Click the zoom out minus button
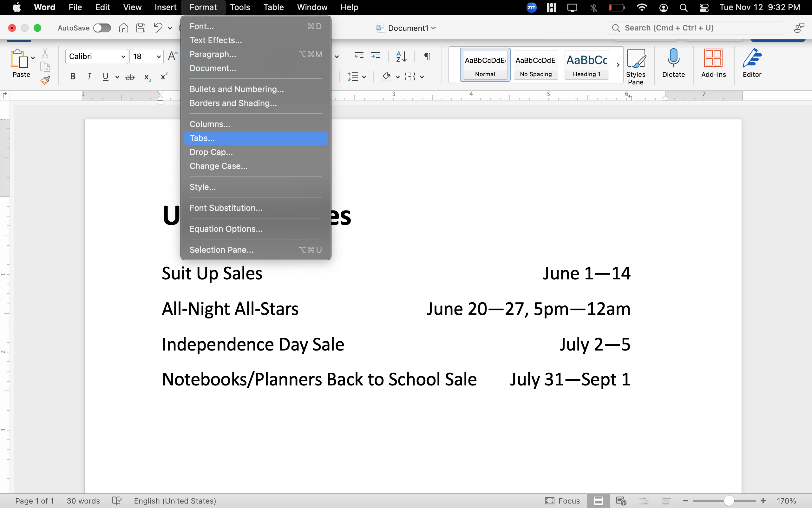 tap(685, 501)
